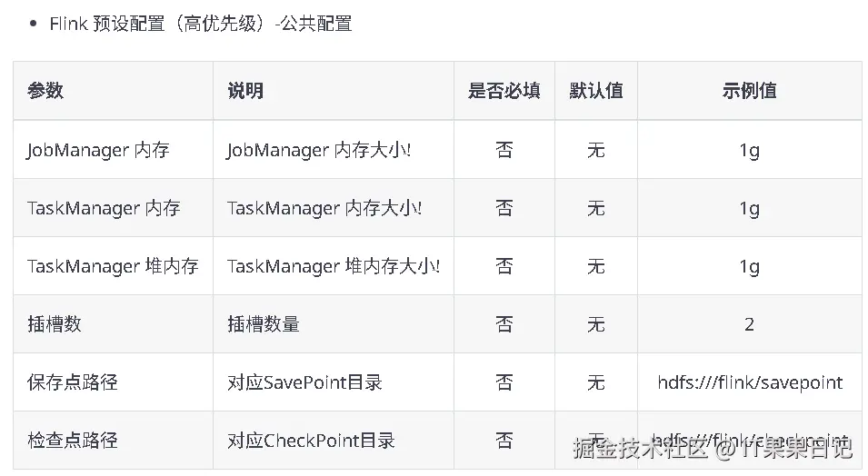Click example value 2 in 插槽数 row
Image resolution: width=868 pixels, height=476 pixels.
[x=749, y=324]
